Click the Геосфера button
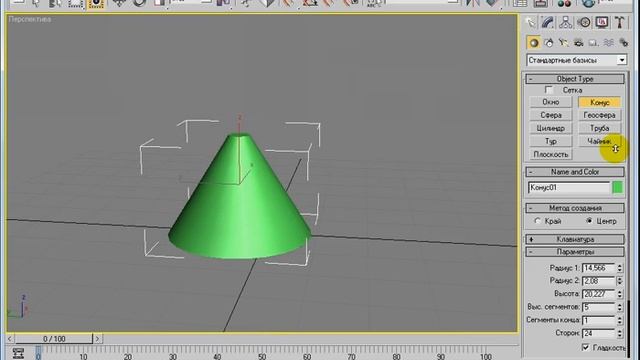Viewport: 640px width, 360px height. tap(599, 115)
